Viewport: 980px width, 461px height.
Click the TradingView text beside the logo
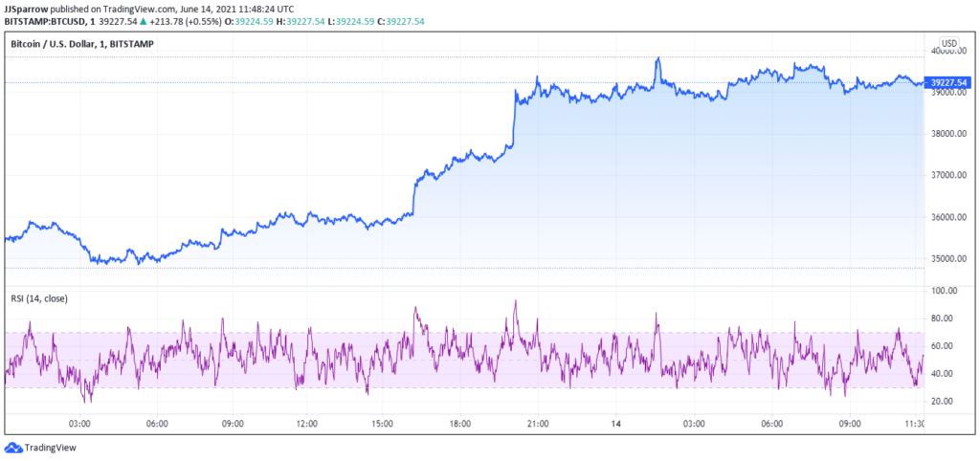(x=50, y=447)
